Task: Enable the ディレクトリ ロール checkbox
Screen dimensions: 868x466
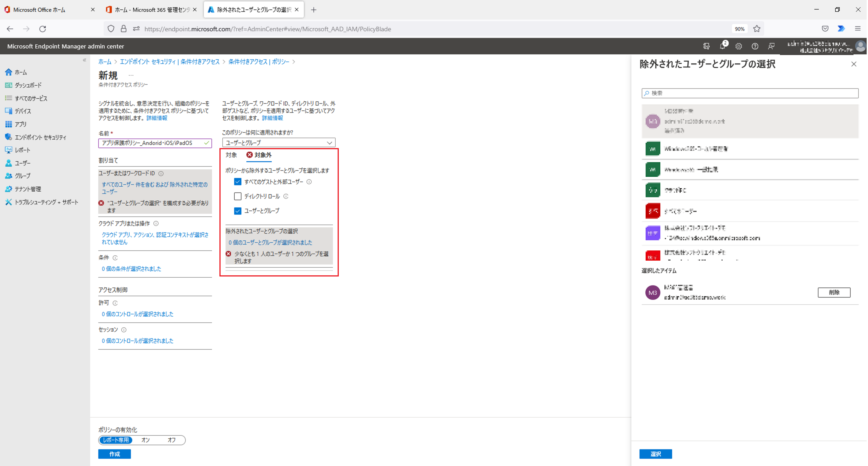Action: [x=238, y=196]
